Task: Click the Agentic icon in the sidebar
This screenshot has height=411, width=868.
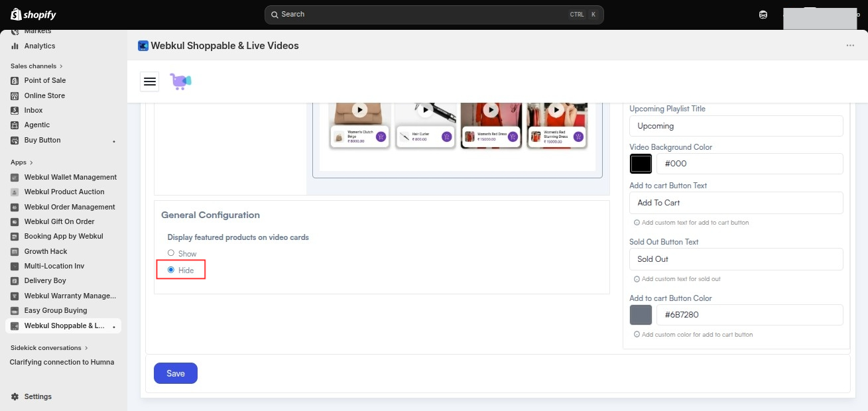Action: [x=15, y=125]
